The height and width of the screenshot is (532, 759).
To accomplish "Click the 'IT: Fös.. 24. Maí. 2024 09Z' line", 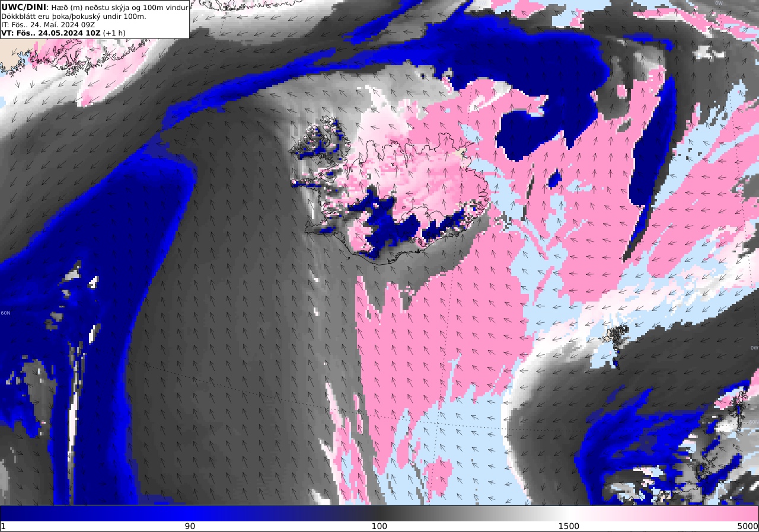I will [x=49, y=24].
